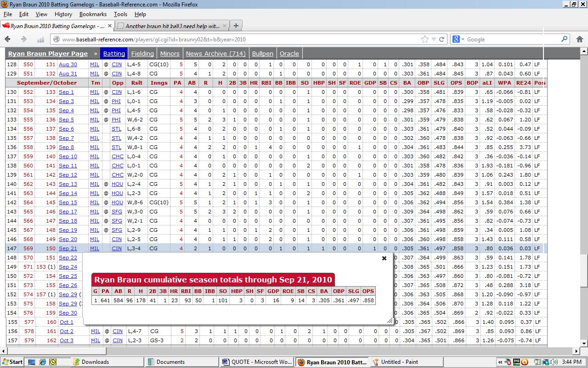This screenshot has width=588, height=368.
Task: Close the cumulative season totals popup
Action: (x=384, y=258)
